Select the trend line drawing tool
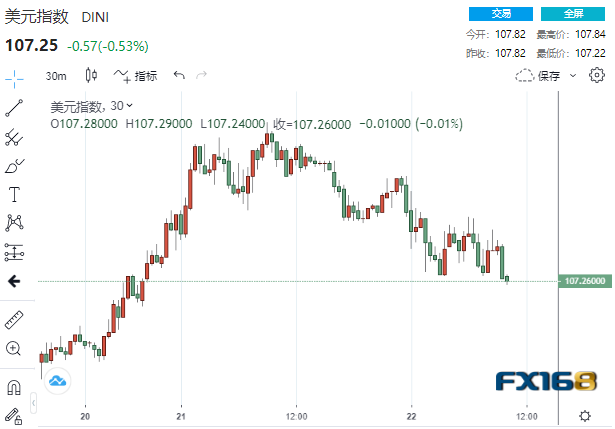Screen dimensions: 615x429 [14, 107]
